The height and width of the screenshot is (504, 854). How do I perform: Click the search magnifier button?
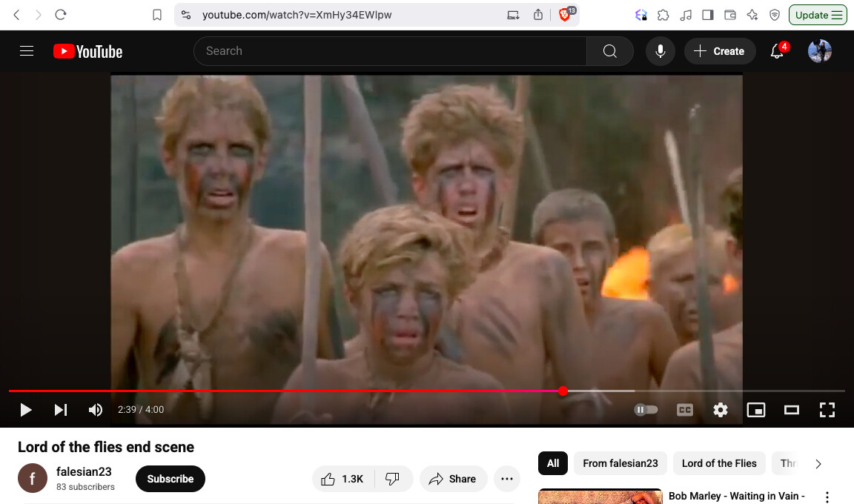click(x=610, y=51)
